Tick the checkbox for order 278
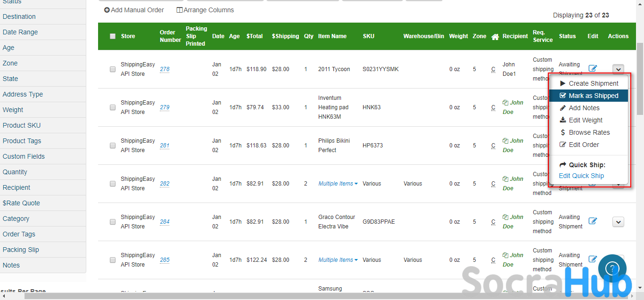 tap(113, 69)
